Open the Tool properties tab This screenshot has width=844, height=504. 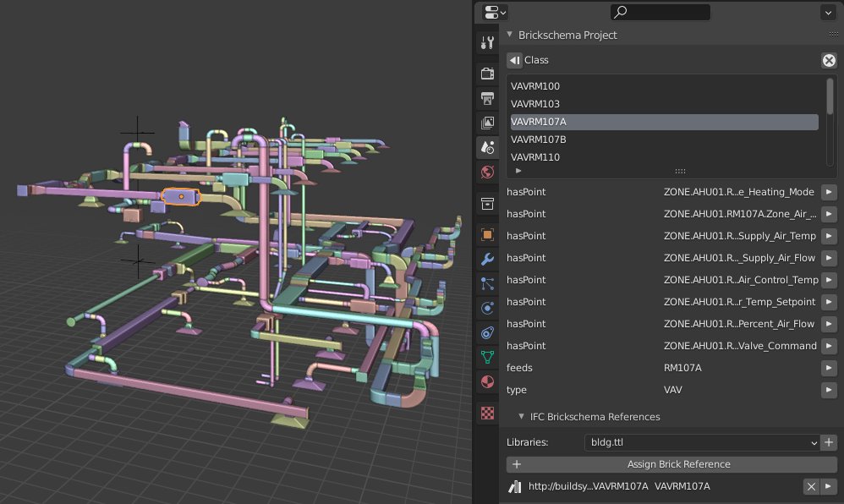tap(487, 42)
